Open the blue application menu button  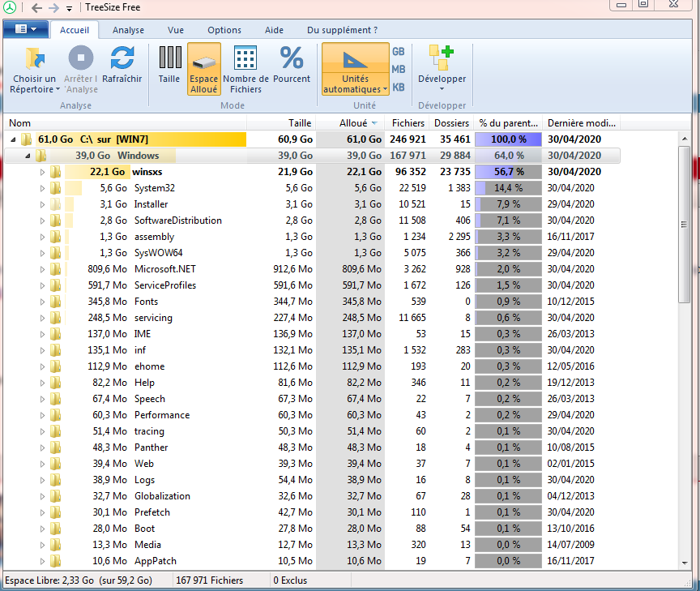26,29
